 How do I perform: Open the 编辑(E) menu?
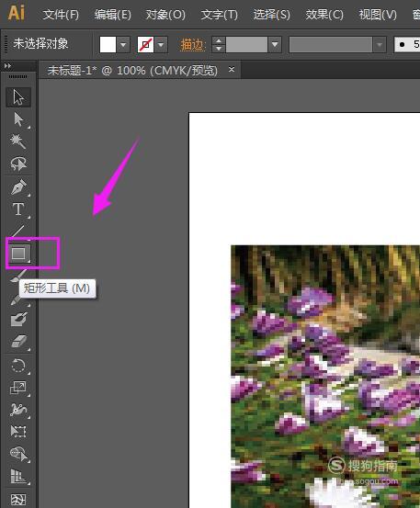click(x=113, y=15)
